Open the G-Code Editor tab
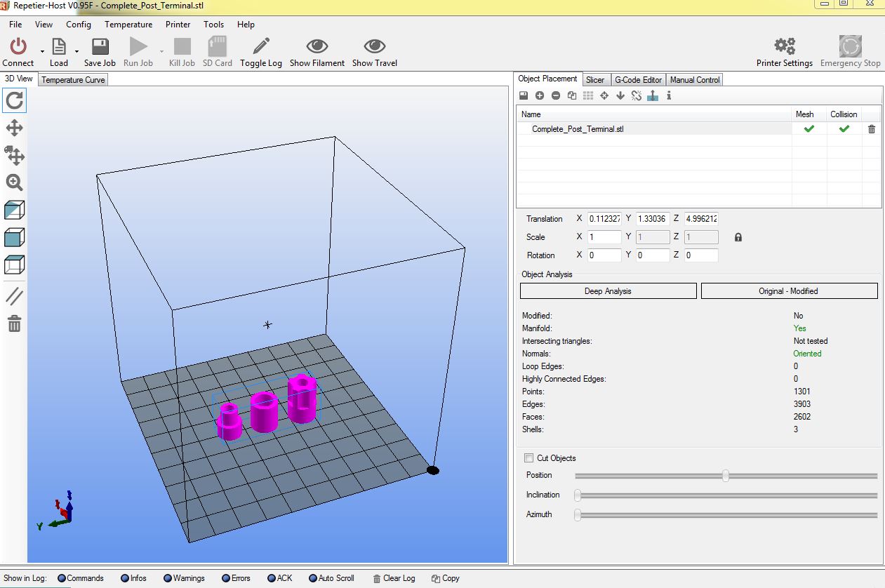Screen dimensions: 885x588 click(x=638, y=80)
